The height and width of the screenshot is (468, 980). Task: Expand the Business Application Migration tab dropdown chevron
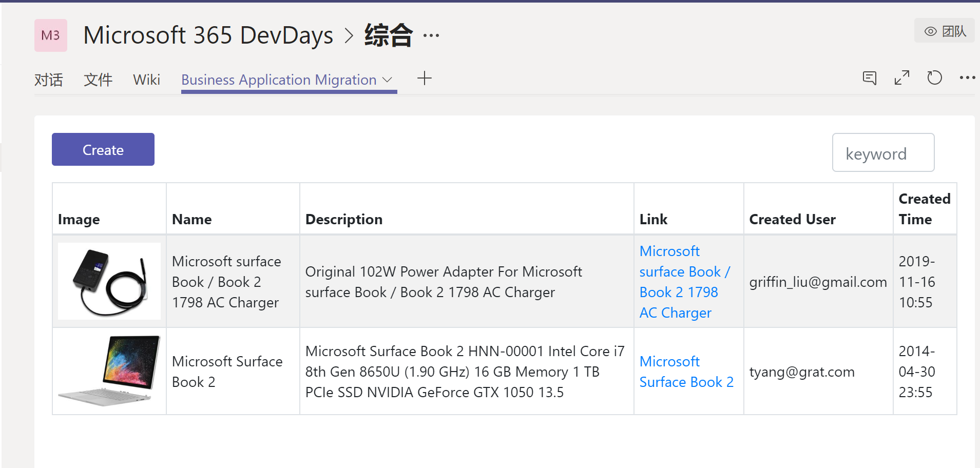(388, 80)
